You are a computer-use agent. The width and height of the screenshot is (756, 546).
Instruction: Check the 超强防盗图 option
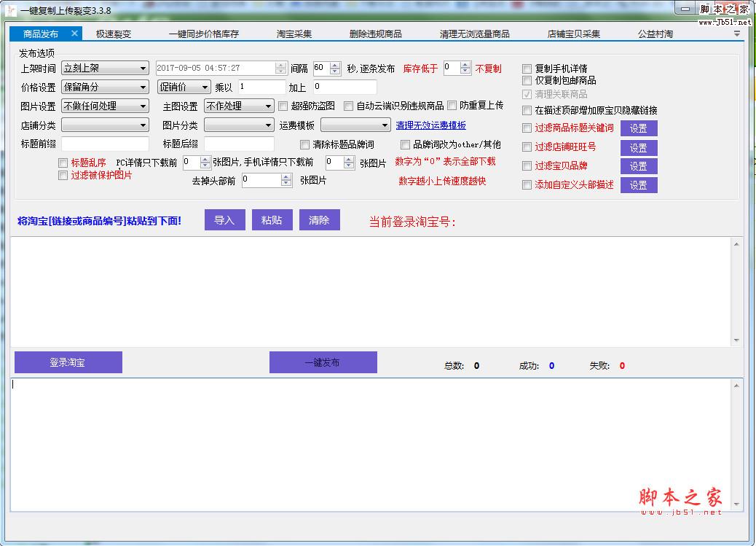[x=283, y=106]
